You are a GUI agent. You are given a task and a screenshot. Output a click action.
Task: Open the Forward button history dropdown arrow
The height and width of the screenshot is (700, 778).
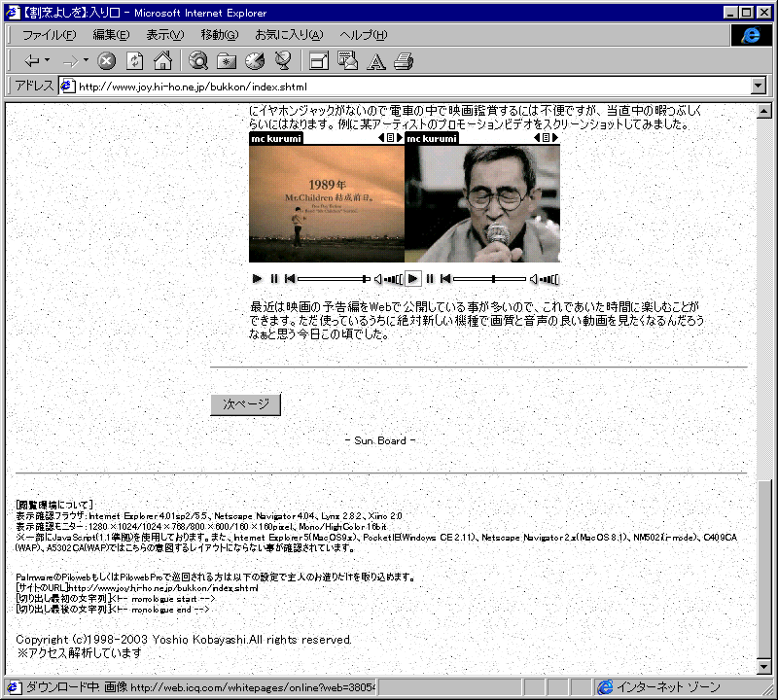coord(86,60)
